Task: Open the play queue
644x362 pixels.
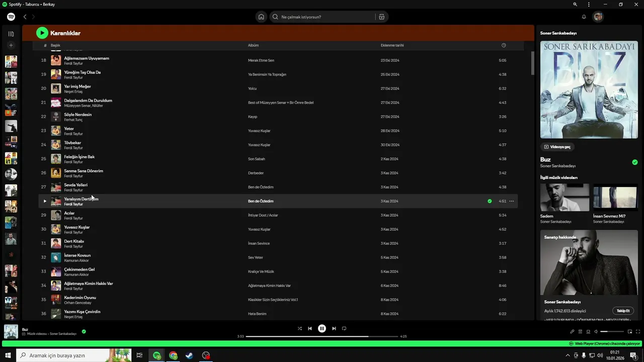Action: point(580,331)
